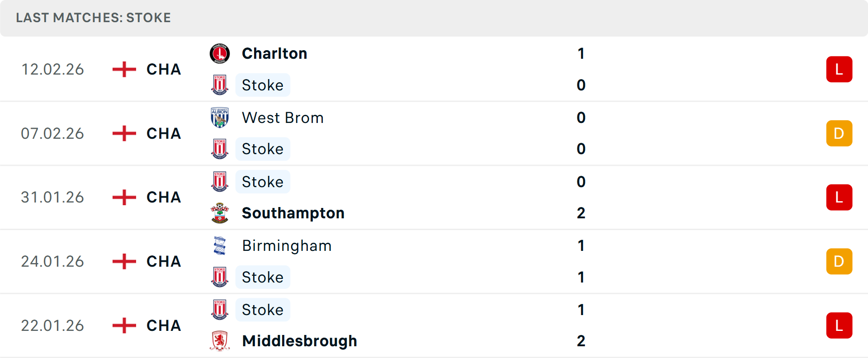The height and width of the screenshot is (358, 868).
Task: Select the Stoke City badge next to Charlton match
Action: (219, 85)
